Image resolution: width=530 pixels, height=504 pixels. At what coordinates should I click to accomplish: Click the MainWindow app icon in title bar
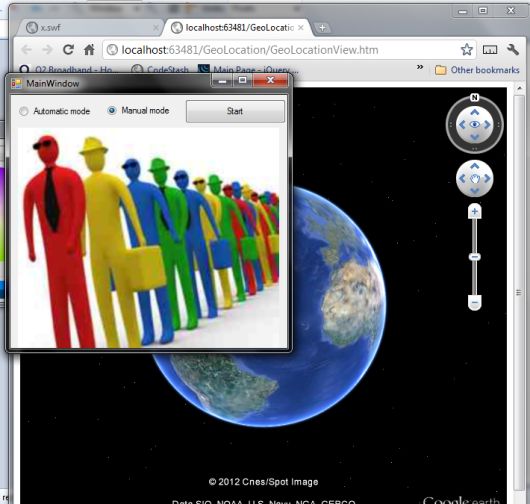[x=16, y=83]
